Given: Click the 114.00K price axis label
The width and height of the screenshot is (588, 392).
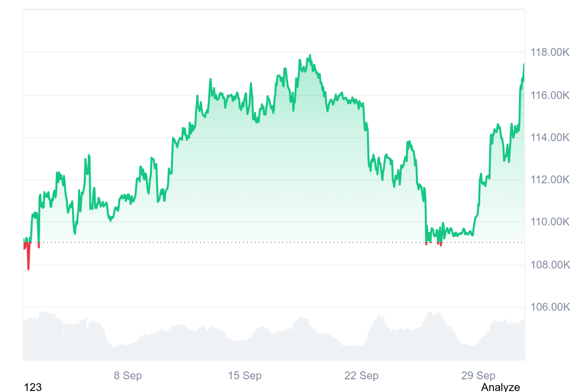Looking at the screenshot, I should 550,138.
